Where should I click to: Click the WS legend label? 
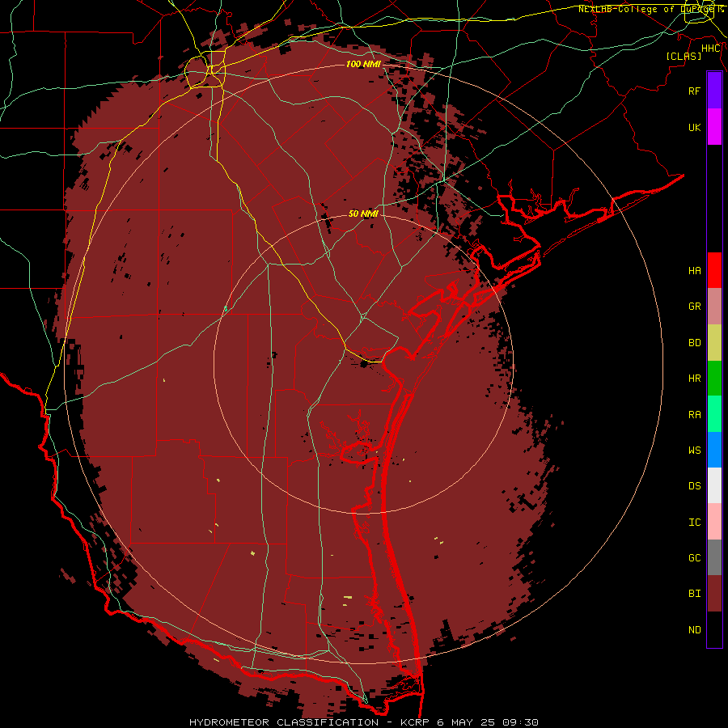tap(694, 450)
